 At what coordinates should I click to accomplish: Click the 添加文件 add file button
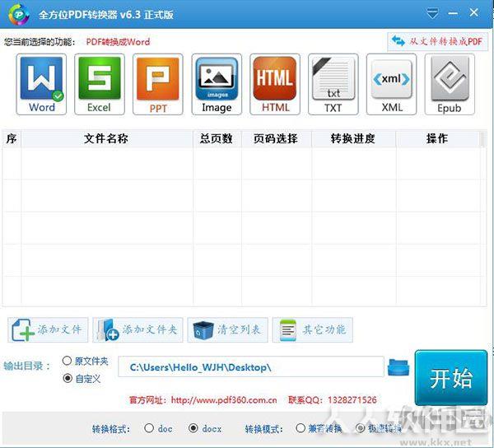point(48,330)
